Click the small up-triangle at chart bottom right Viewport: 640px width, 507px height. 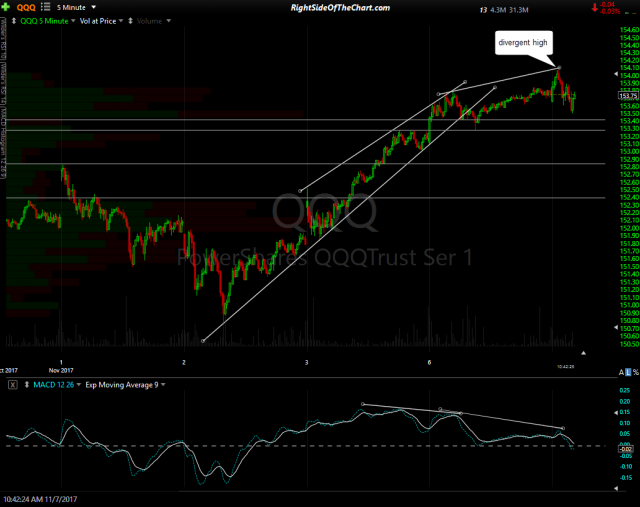[x=584, y=353]
